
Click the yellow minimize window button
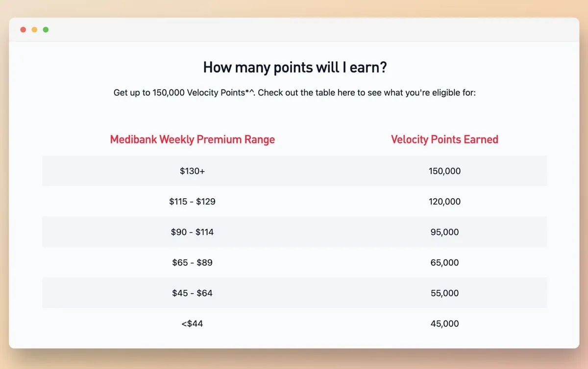pos(34,30)
